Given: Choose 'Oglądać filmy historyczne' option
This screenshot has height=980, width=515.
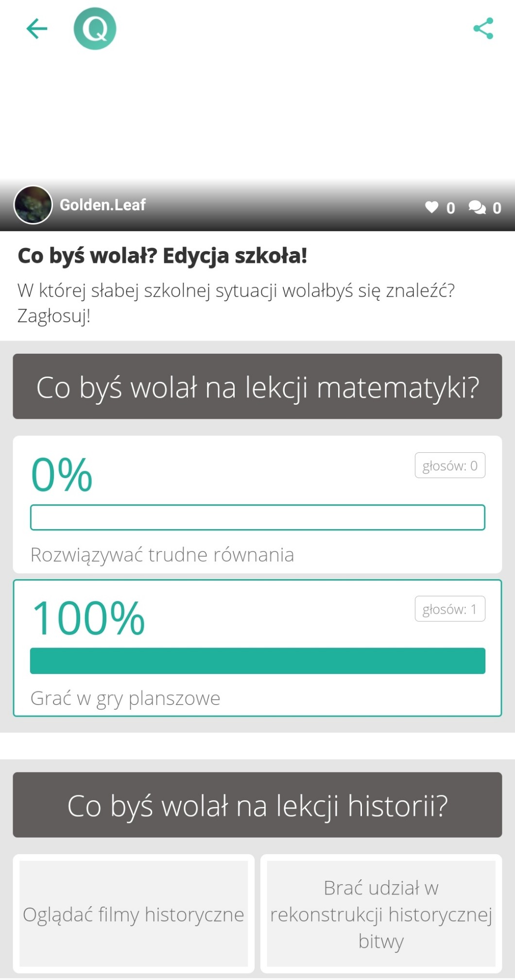Looking at the screenshot, I should (x=134, y=914).
